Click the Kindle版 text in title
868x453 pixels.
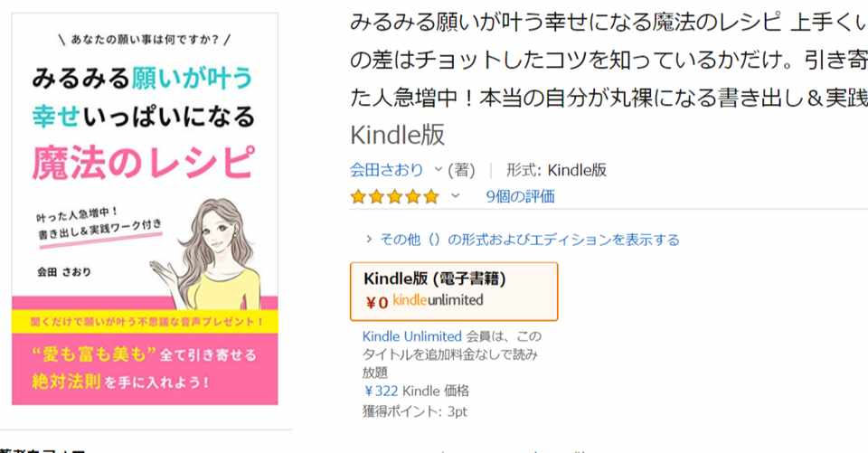point(398,135)
